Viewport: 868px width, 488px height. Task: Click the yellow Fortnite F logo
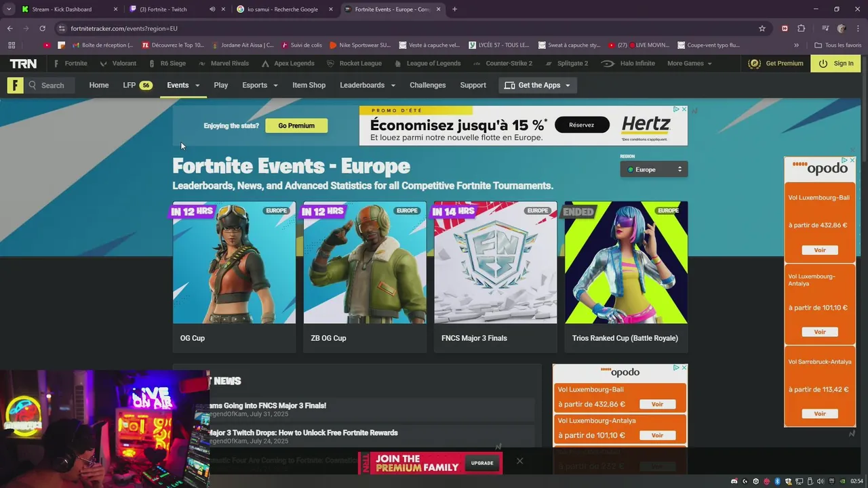pyautogui.click(x=15, y=85)
